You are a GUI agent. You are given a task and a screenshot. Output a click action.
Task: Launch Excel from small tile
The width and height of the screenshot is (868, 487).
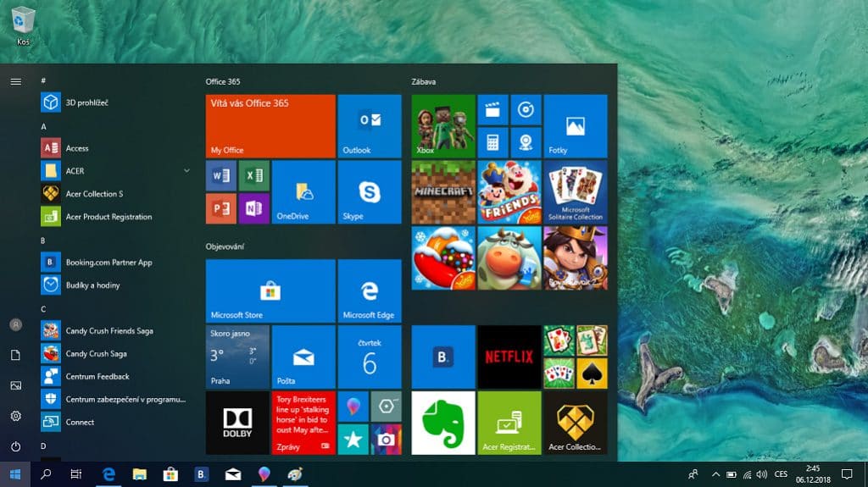click(254, 175)
